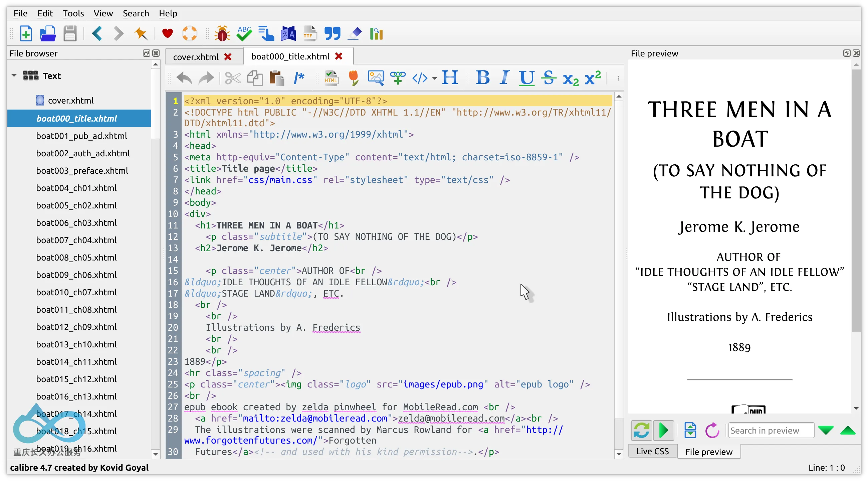The width and height of the screenshot is (868, 481).
Task: Click the Search in preview field
Action: pos(771,431)
